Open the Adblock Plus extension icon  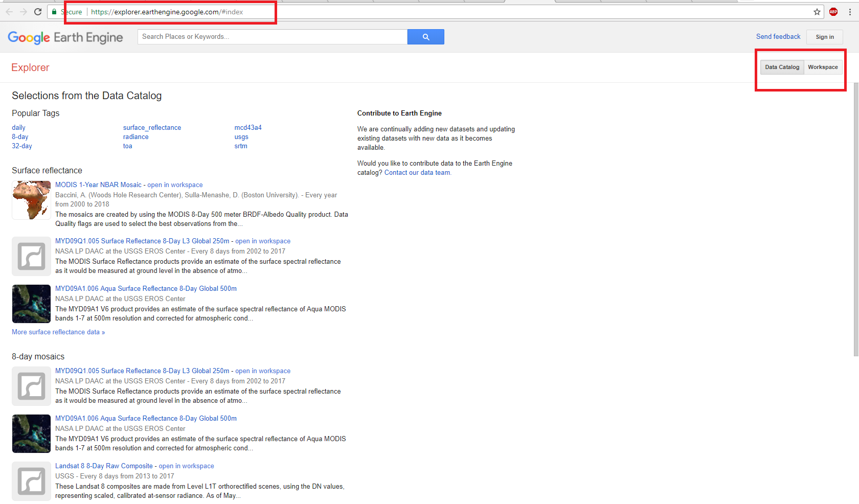(833, 12)
